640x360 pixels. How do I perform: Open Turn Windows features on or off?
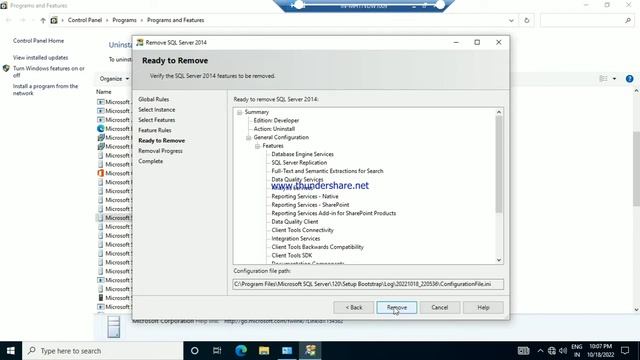tap(49, 71)
